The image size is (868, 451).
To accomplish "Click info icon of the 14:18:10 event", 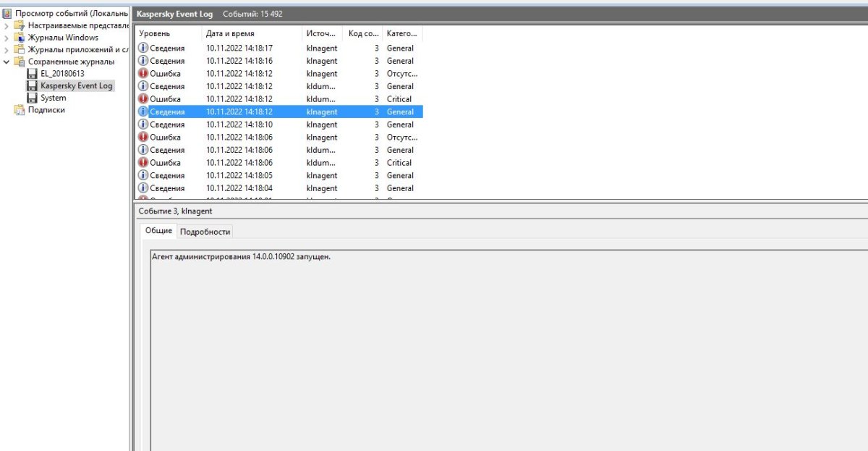I will 142,125.
